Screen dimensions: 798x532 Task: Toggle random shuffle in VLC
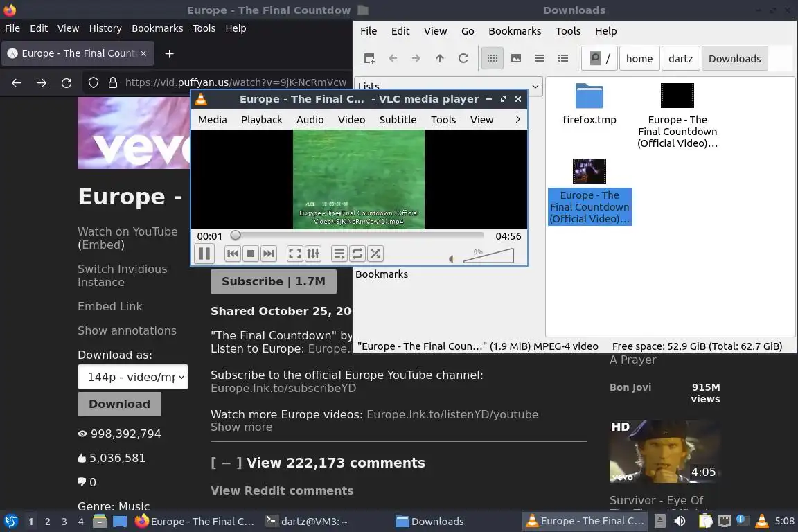(x=375, y=254)
